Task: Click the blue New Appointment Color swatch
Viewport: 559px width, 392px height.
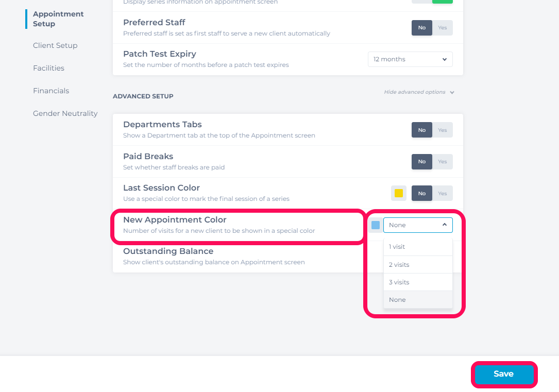Action: 376,225
